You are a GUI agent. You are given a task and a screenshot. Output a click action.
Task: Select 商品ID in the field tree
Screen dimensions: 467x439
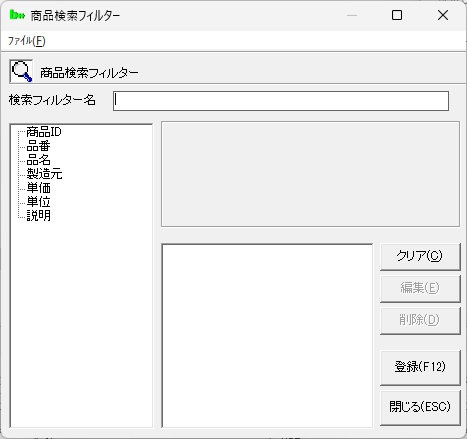[44, 132]
